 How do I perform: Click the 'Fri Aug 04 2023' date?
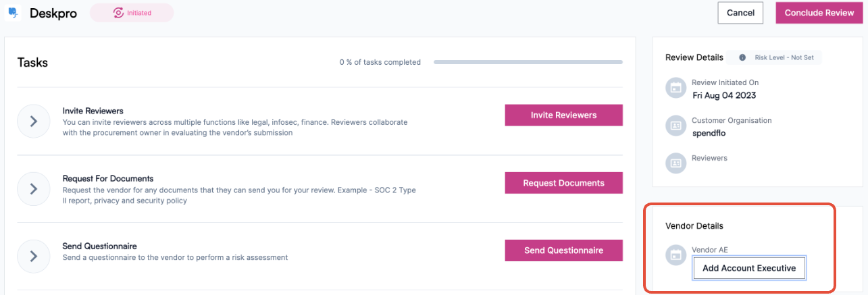[725, 95]
